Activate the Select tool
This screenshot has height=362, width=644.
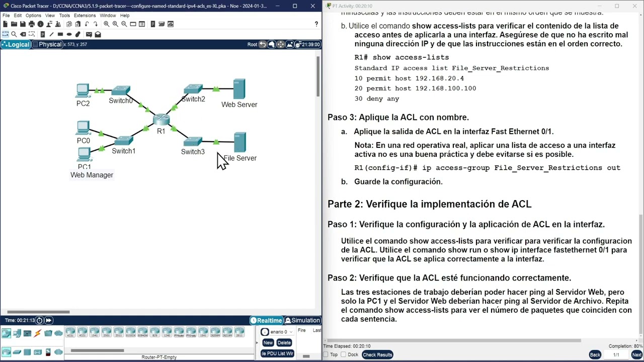(x=5, y=34)
